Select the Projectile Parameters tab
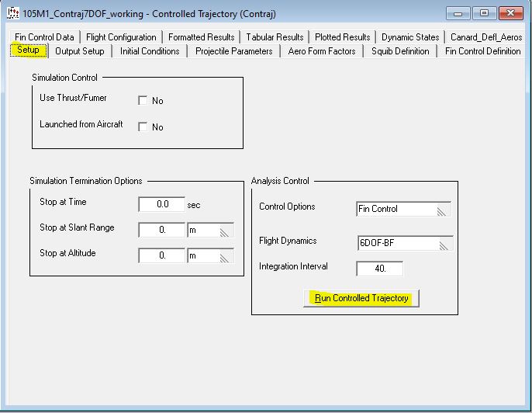This screenshot has width=532, height=413. pos(233,51)
